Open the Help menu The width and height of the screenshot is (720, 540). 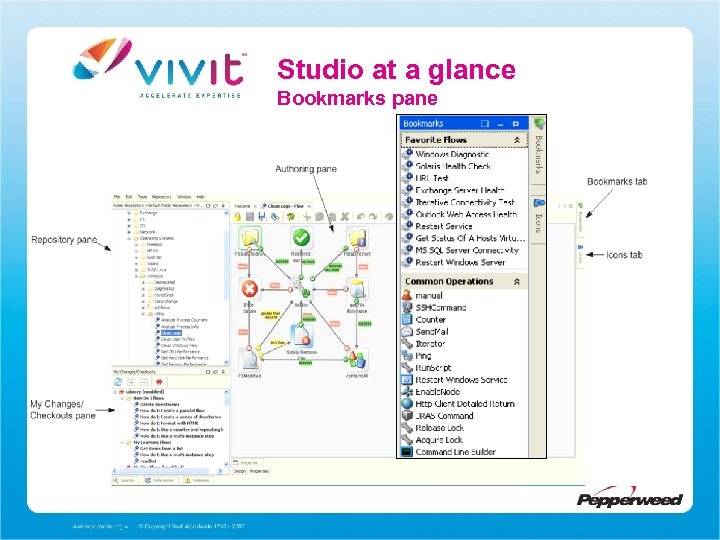point(201,197)
